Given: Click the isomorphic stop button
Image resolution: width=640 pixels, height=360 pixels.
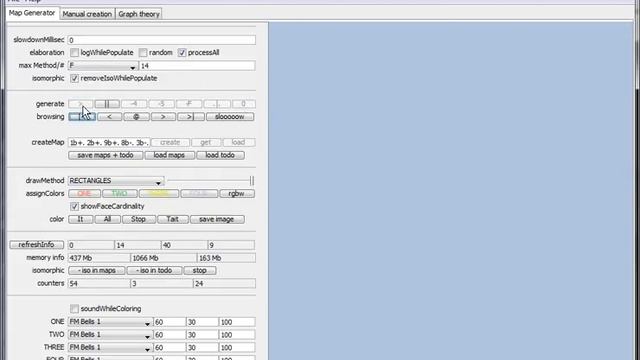Looking at the screenshot, I should [200, 271].
